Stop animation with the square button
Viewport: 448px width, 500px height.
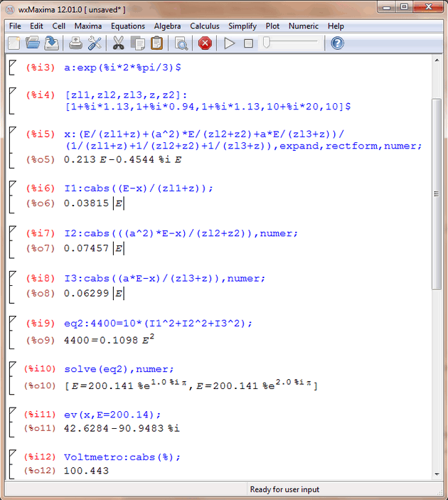tap(247, 43)
